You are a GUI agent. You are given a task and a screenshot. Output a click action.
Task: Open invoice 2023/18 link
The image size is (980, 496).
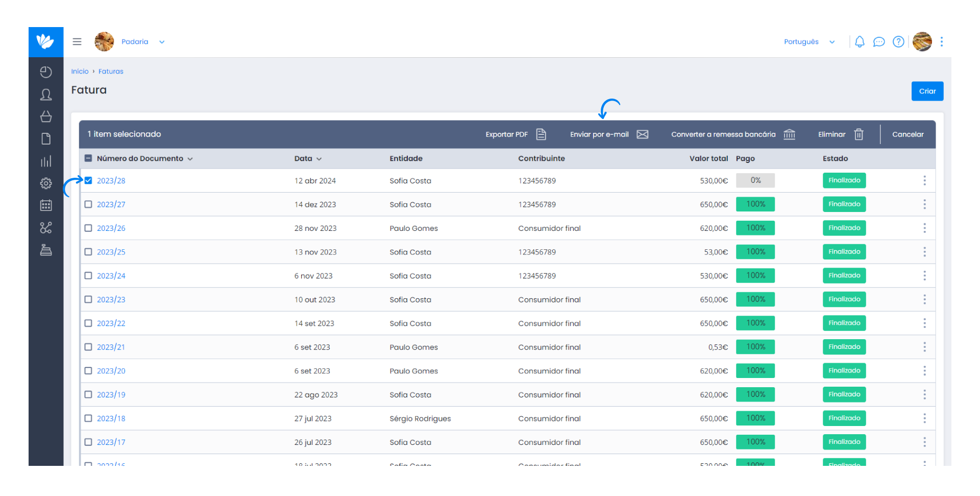pyautogui.click(x=111, y=418)
